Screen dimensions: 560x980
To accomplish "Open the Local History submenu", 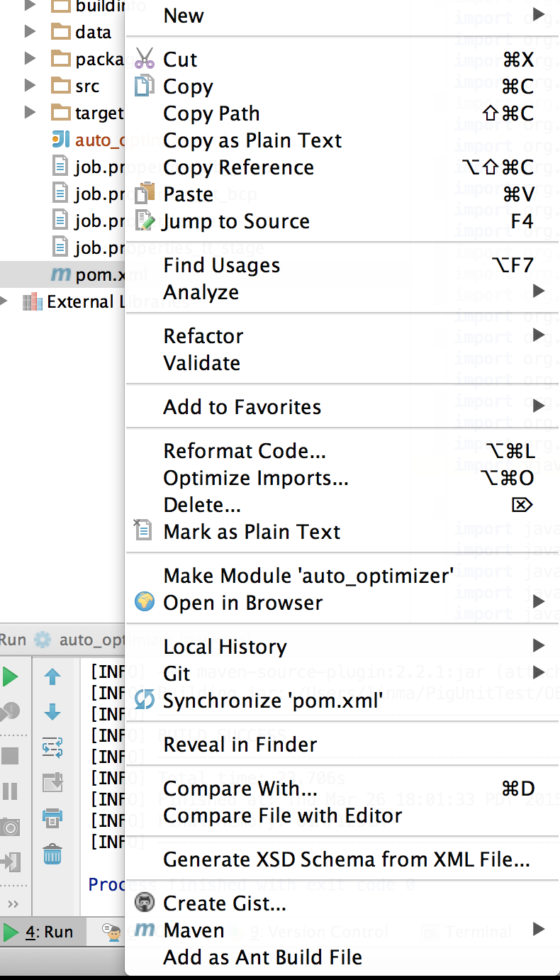I will pyautogui.click(x=342, y=647).
